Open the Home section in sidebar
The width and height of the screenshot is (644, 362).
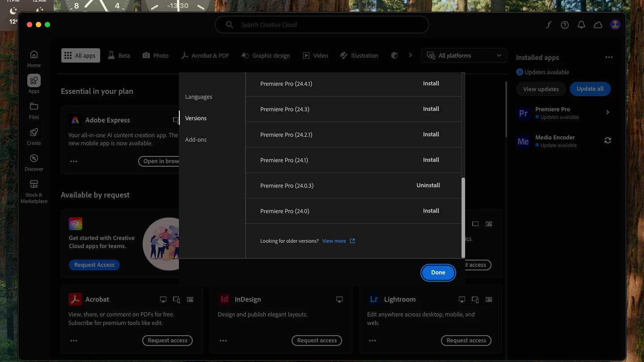point(34,59)
